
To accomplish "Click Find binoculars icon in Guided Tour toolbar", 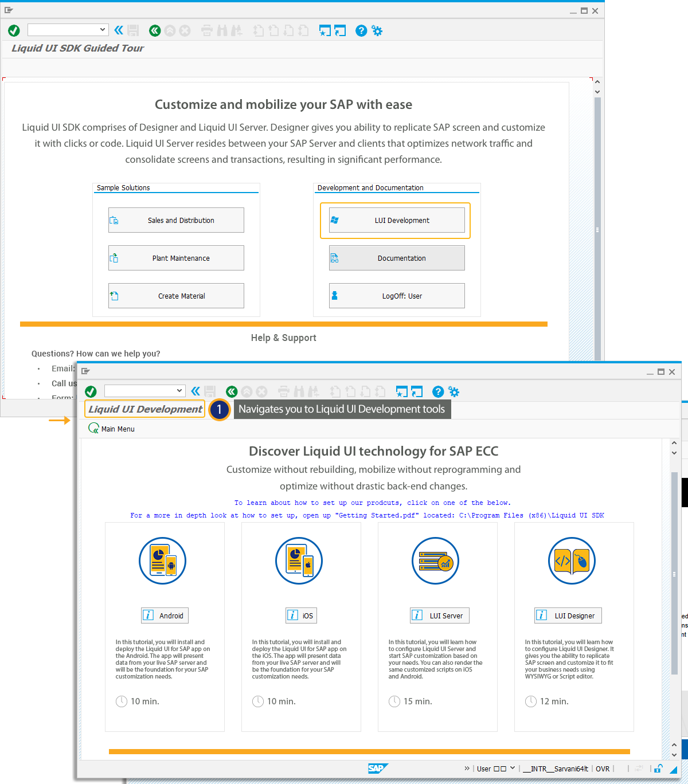I will [x=222, y=30].
